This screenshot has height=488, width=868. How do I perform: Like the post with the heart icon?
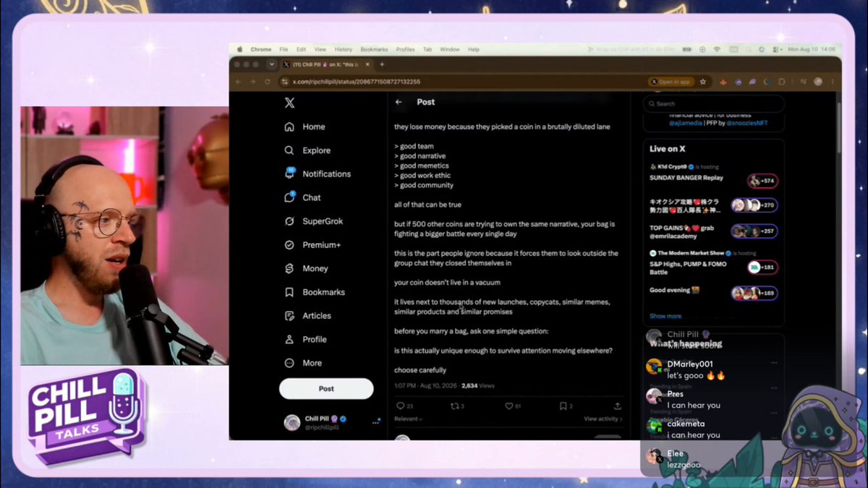coord(509,406)
